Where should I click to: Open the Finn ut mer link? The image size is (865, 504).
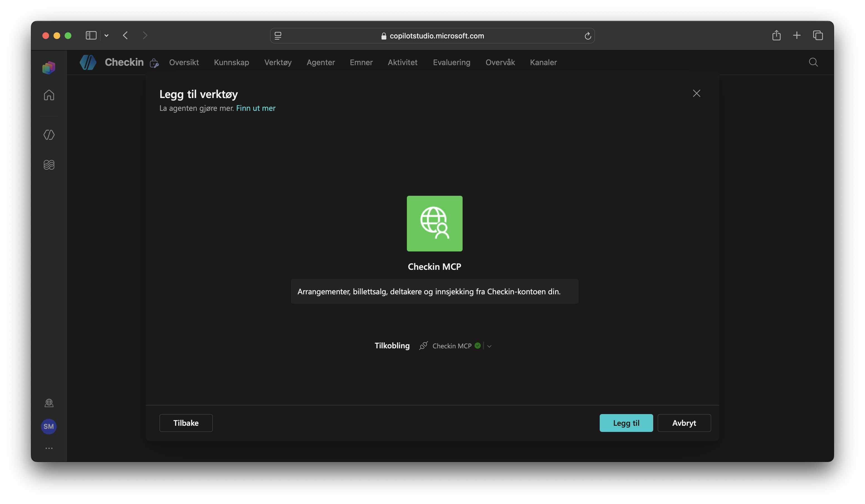tap(256, 108)
